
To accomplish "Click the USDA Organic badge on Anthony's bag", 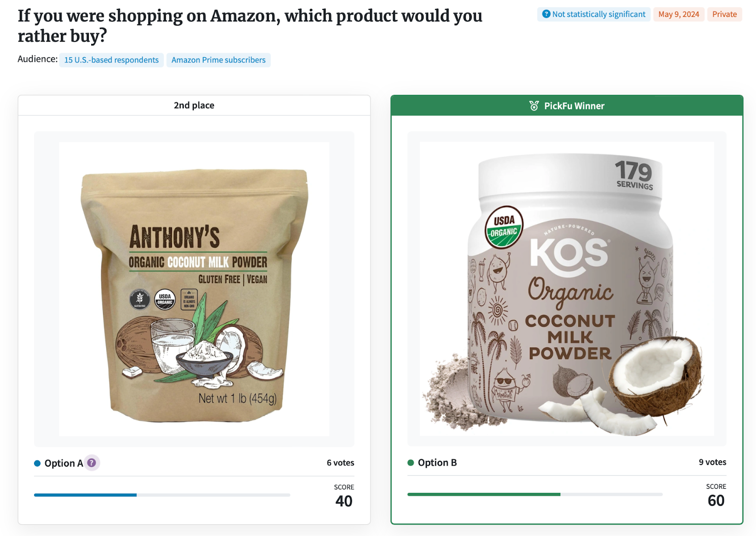I will (165, 299).
